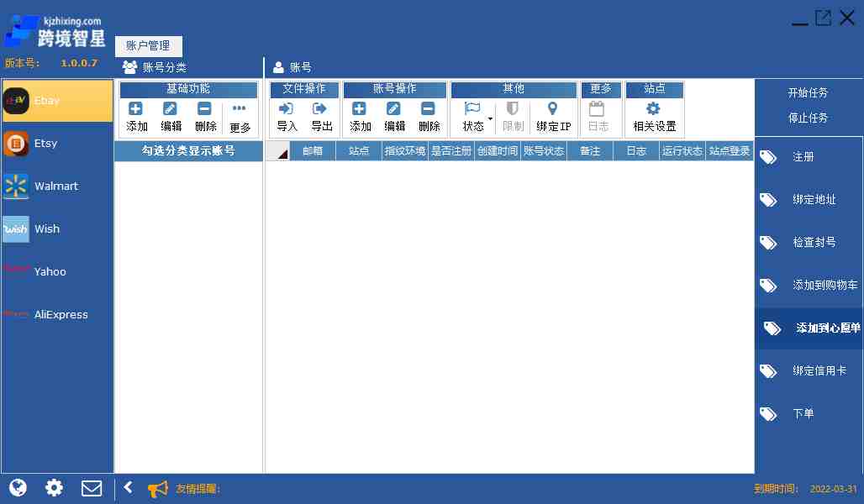Screen dimensions: 864x504
Task: Select the Etsy platform icon
Action: pos(16,144)
